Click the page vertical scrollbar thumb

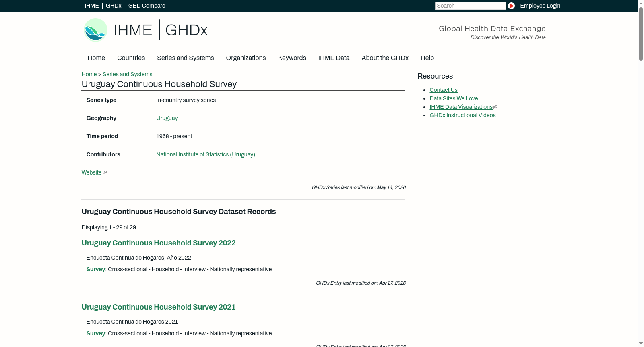(x=641, y=34)
